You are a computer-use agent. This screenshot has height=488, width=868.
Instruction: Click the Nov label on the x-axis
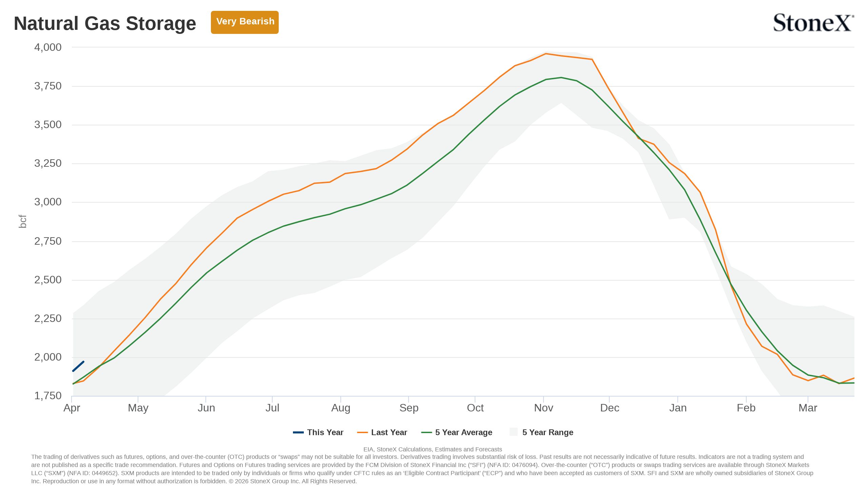pyautogui.click(x=544, y=408)
